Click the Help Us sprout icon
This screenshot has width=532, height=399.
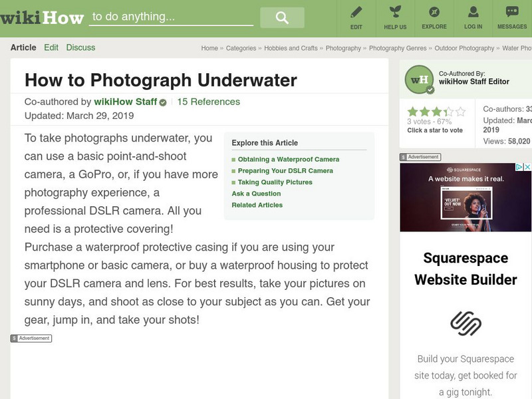395,12
